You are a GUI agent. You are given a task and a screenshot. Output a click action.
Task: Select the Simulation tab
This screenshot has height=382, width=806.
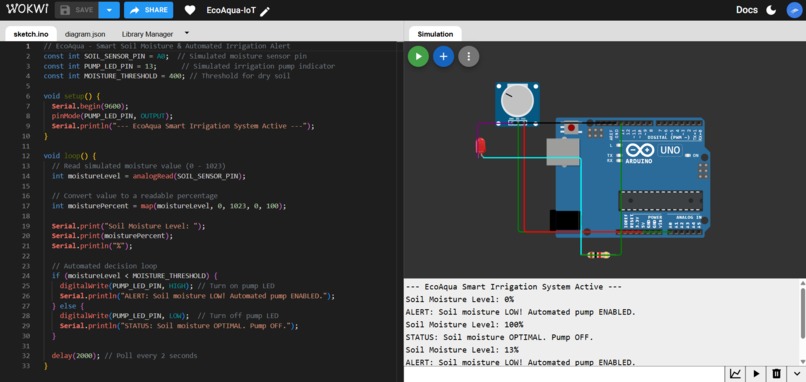click(435, 34)
